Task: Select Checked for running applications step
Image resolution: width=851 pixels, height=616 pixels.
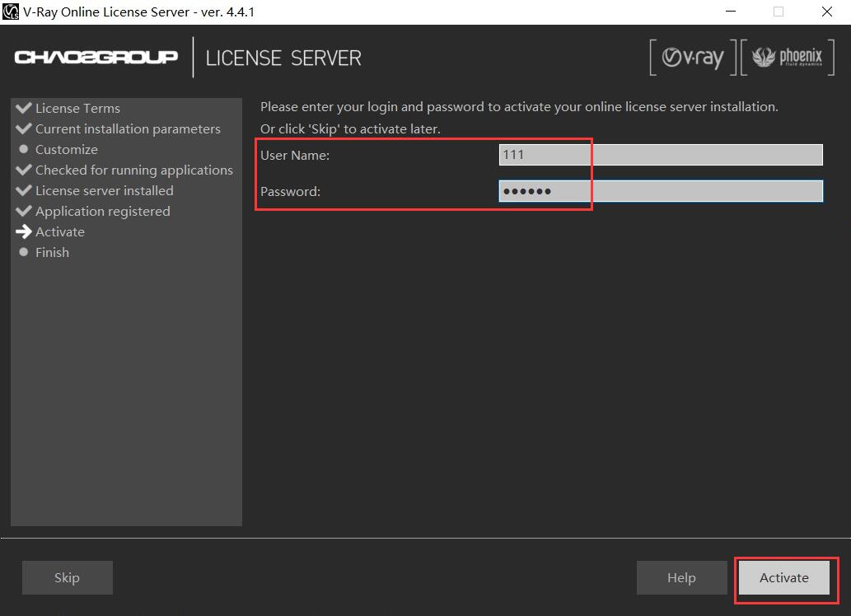Action: (x=133, y=170)
